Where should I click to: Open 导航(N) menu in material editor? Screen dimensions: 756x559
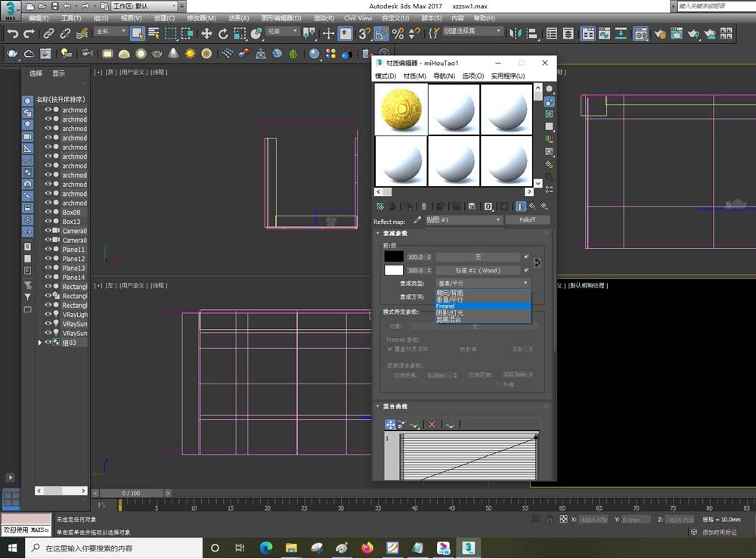pyautogui.click(x=444, y=76)
